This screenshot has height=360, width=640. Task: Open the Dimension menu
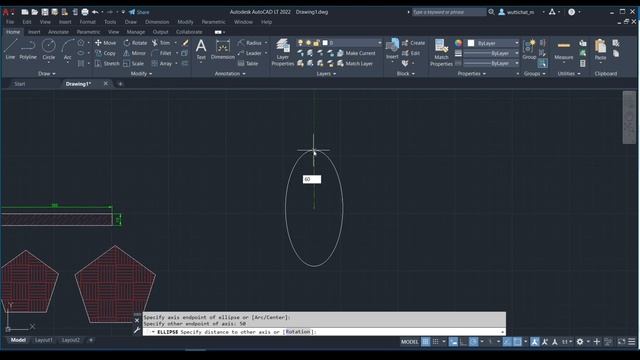[x=157, y=22]
